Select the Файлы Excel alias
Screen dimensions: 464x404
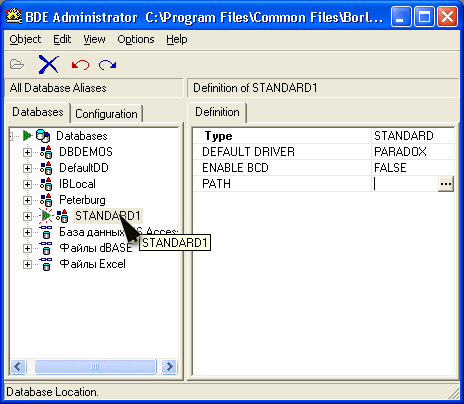point(92,264)
